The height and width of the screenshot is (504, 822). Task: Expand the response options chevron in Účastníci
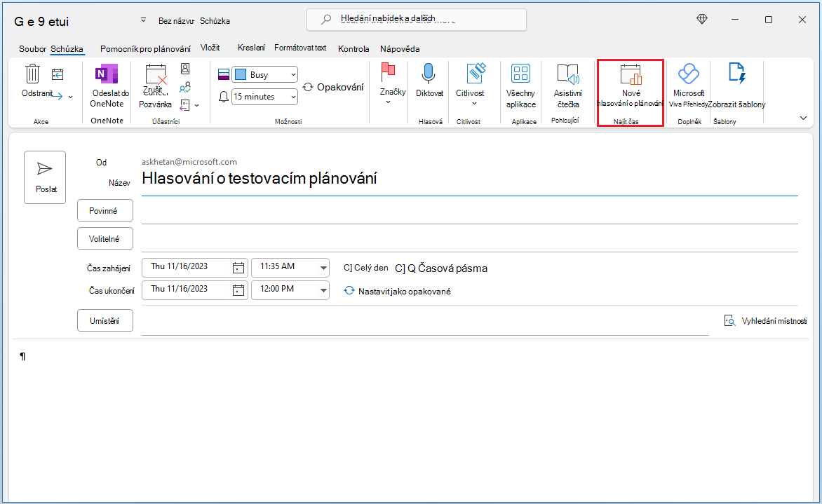[x=196, y=106]
